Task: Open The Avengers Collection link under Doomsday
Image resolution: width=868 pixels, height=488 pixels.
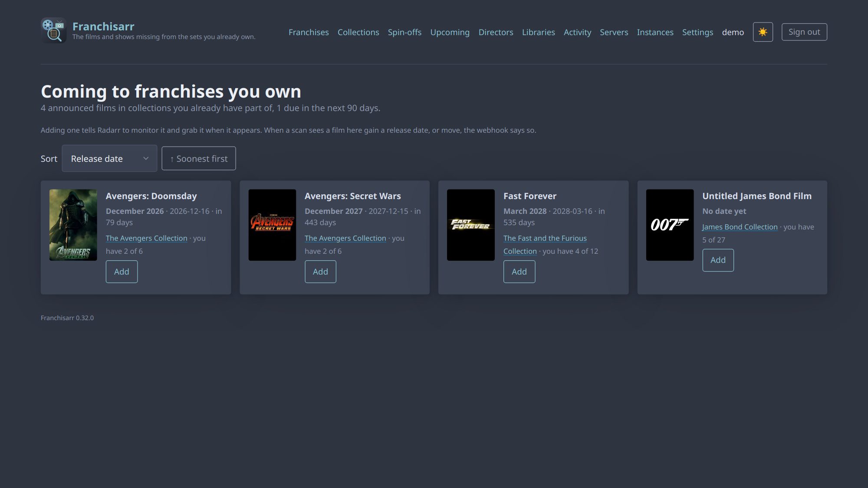Action: click(147, 238)
